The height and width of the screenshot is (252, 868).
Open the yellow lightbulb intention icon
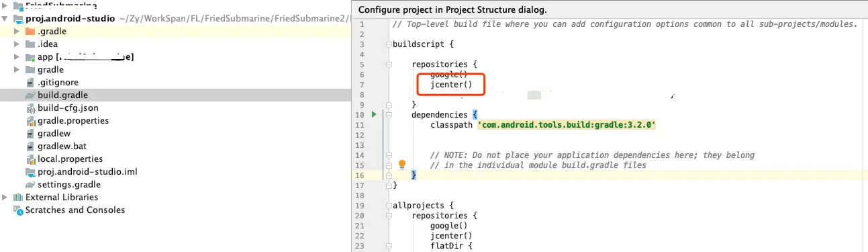tap(402, 164)
